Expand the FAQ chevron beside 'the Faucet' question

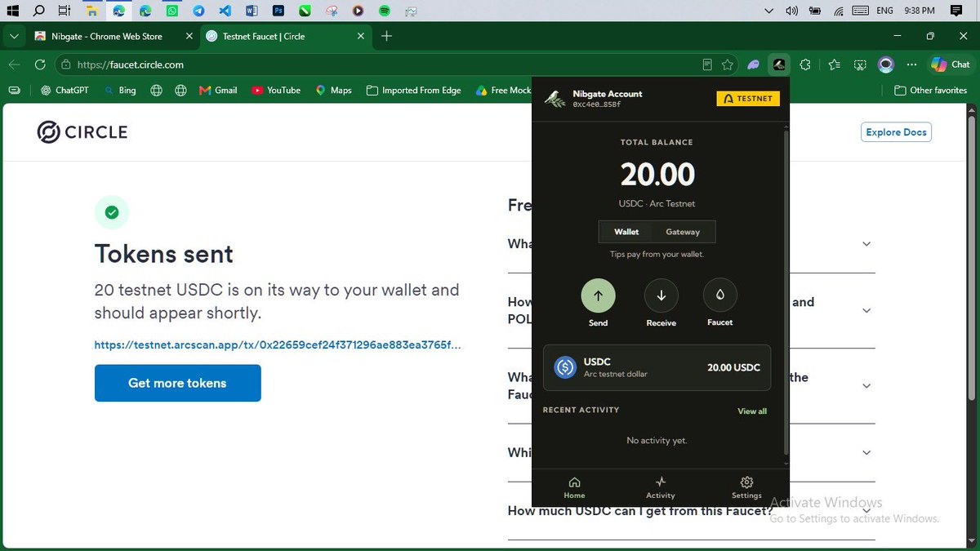pos(866,386)
